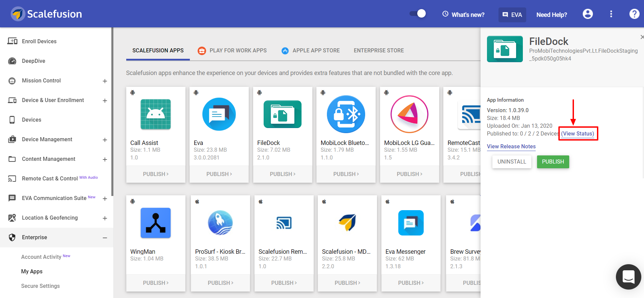Image resolution: width=644 pixels, height=298 pixels.
Task: Open the user account profile icon
Action: pos(587,14)
